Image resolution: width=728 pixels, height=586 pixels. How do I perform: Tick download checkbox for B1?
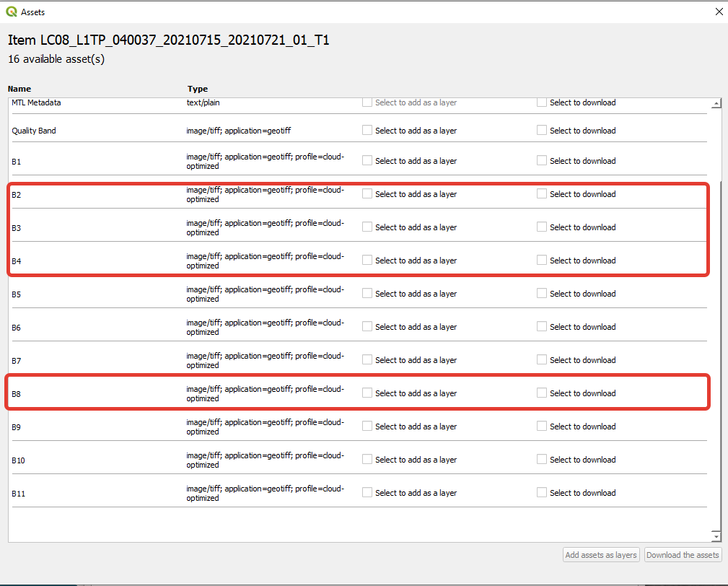click(541, 161)
